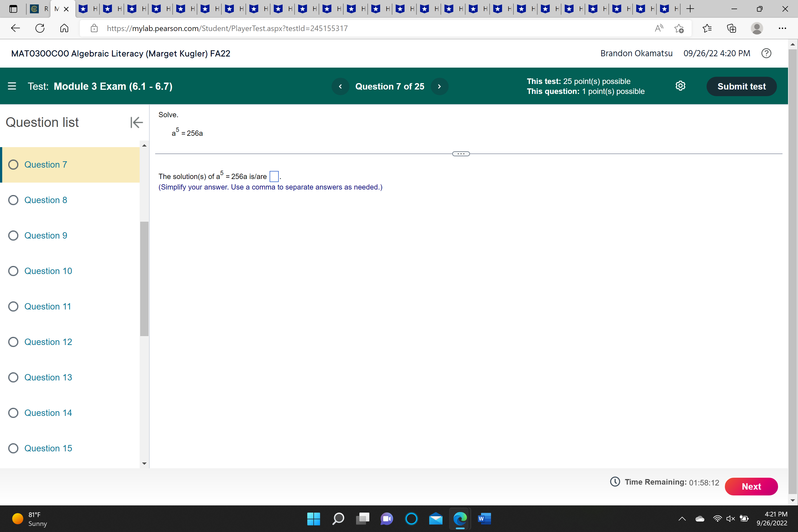Add page to favorites star icon
798x532 pixels.
[679, 29]
